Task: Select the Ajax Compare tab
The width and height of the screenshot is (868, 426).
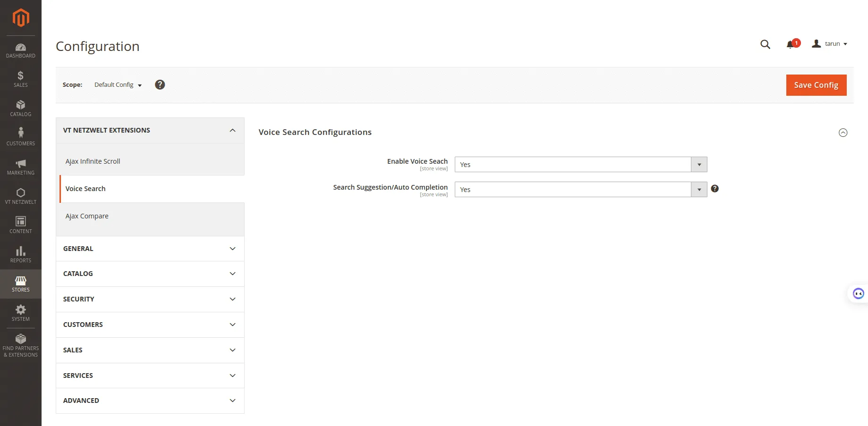Action: coord(87,216)
